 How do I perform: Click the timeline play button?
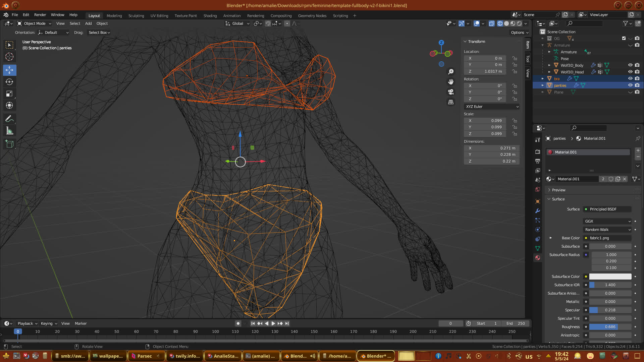273,323
